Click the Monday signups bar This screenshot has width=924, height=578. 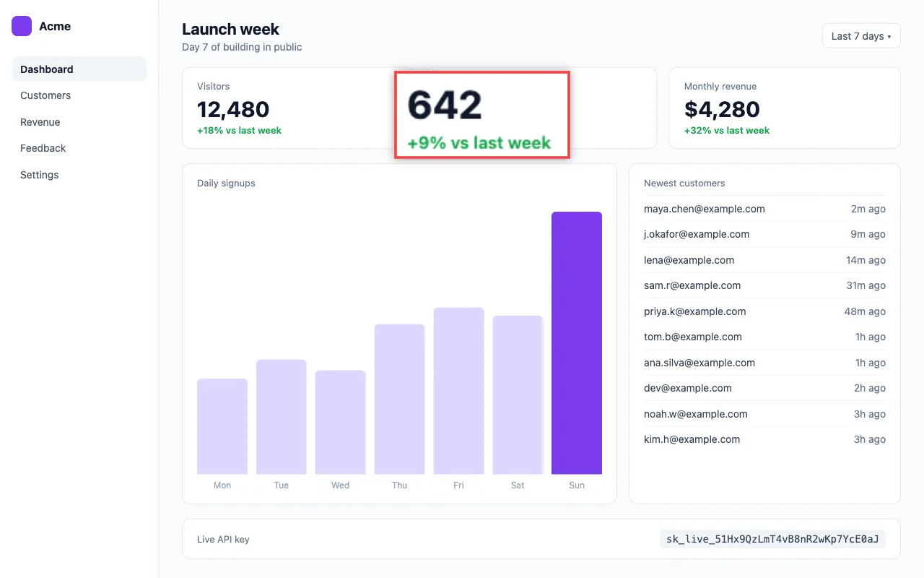pos(222,426)
